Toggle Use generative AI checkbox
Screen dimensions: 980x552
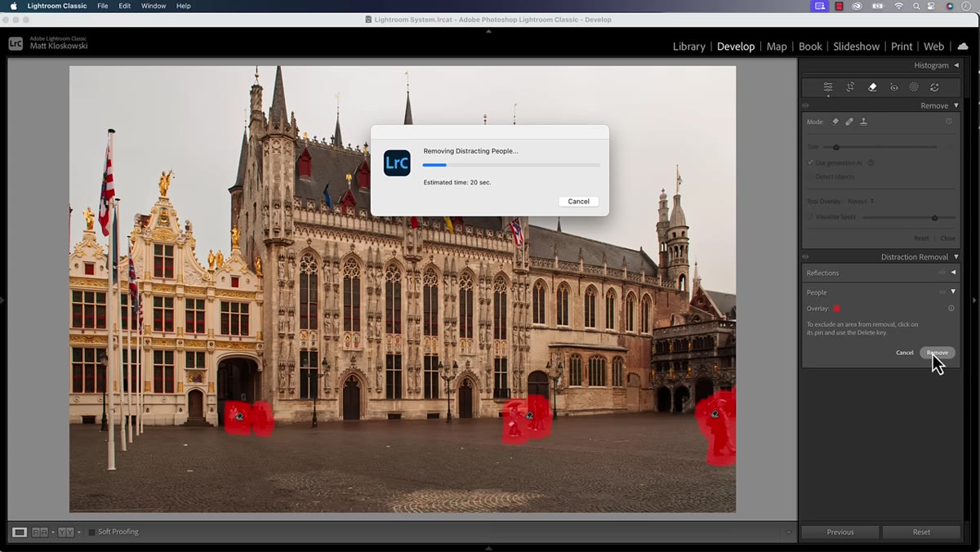(810, 162)
